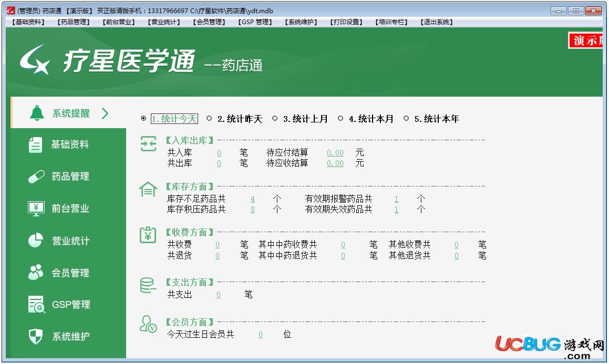Viewport: 609px width, 364px height.
Task: Click the 会员方面 member icon
Action: (148, 325)
